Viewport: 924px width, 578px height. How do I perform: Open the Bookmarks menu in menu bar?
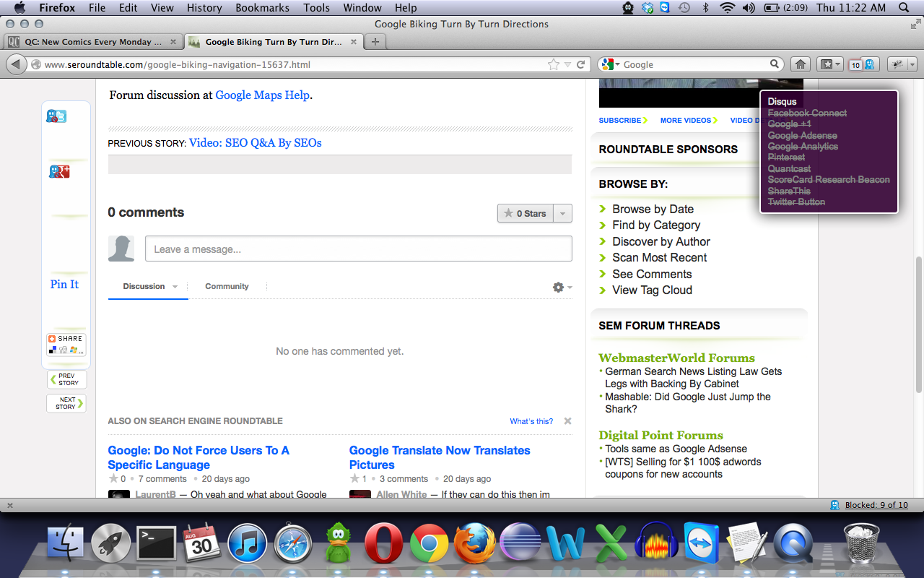click(262, 8)
